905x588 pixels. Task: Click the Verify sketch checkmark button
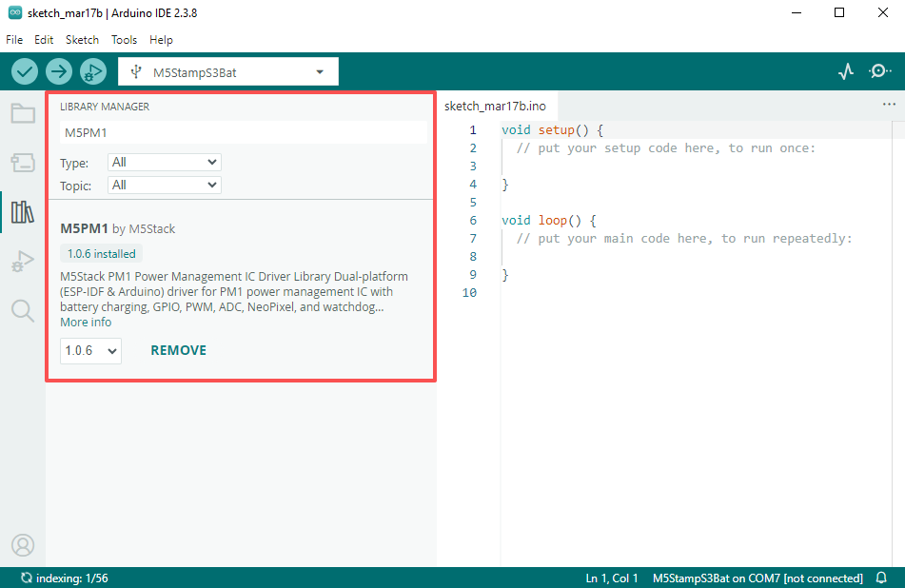tap(25, 71)
